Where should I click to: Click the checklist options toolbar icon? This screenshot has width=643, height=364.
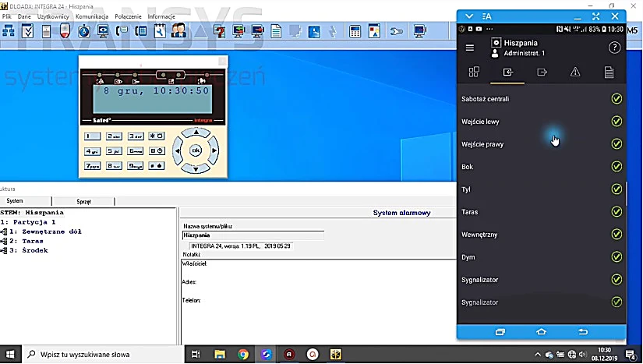coord(27,31)
